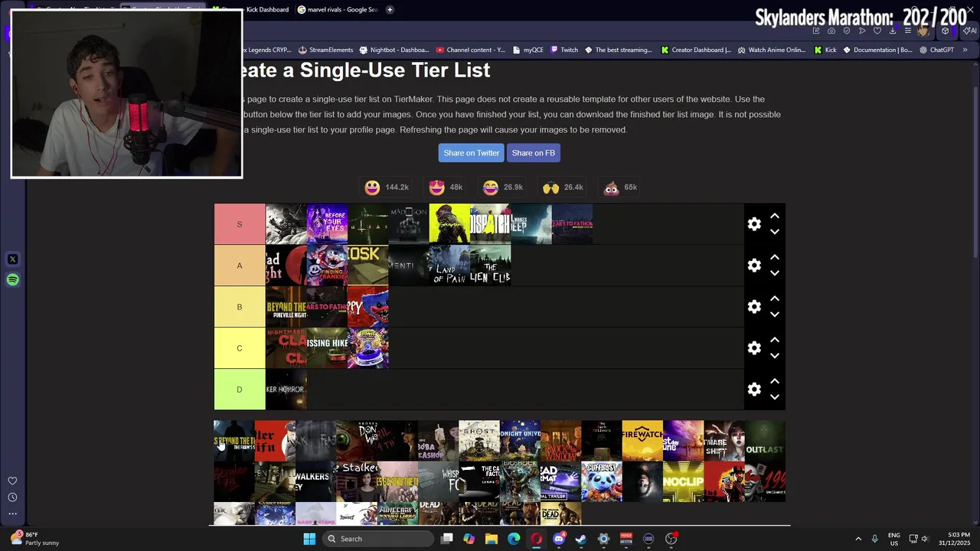
Task: Open Creator Dashboard bookmark
Action: [696, 50]
